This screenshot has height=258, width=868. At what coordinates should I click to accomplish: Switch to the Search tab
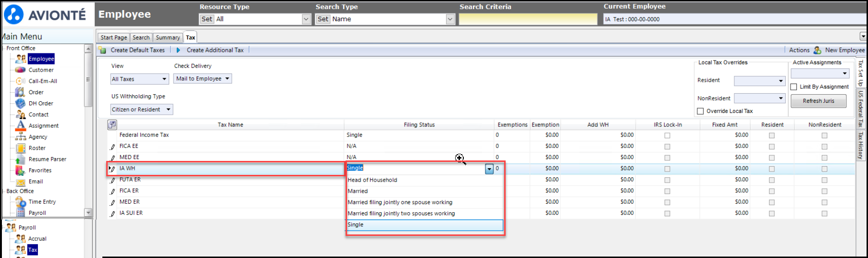coord(141,37)
